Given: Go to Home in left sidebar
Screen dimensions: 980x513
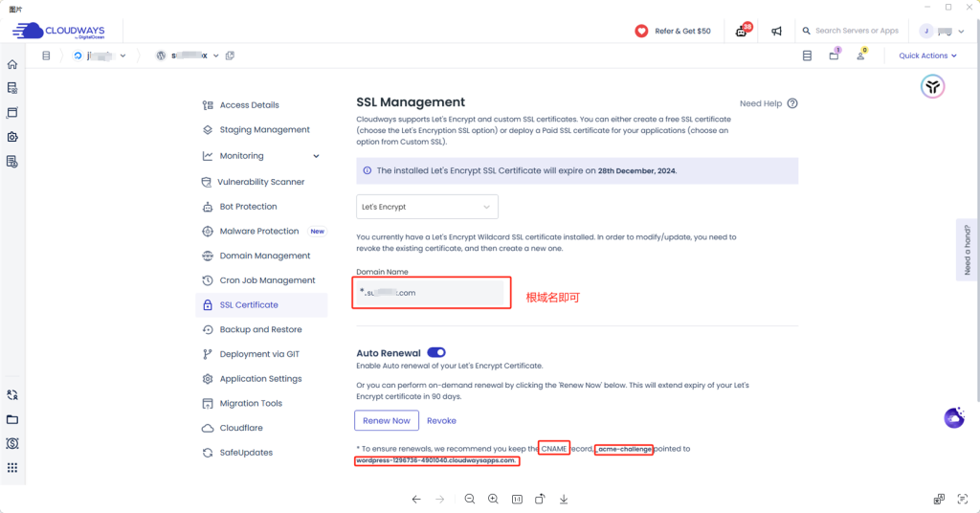Looking at the screenshot, I should (11, 64).
